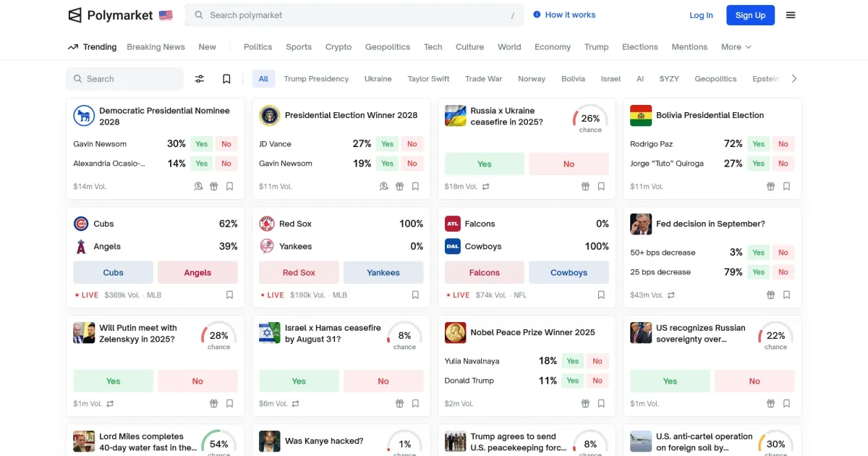Select No for 25 bps decrease
The height and width of the screenshot is (456, 868).
[783, 272]
